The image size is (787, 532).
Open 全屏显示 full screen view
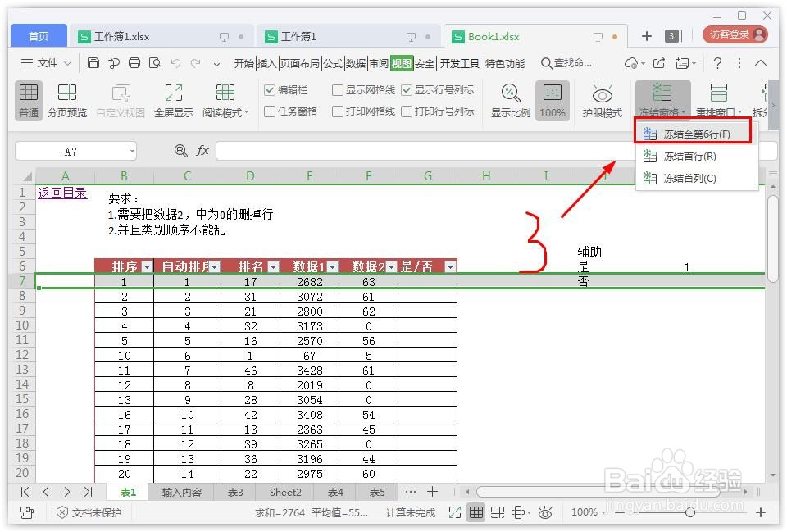pos(172,100)
